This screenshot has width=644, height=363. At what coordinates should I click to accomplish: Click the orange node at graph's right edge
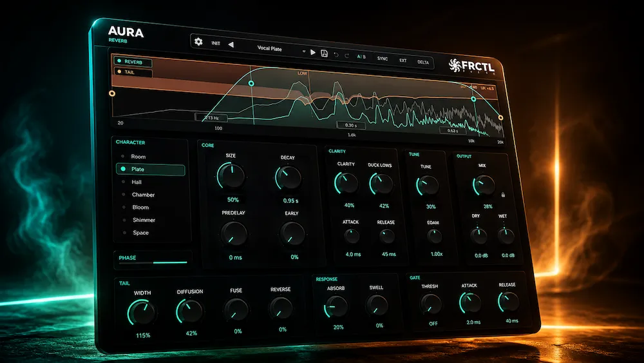(500, 117)
